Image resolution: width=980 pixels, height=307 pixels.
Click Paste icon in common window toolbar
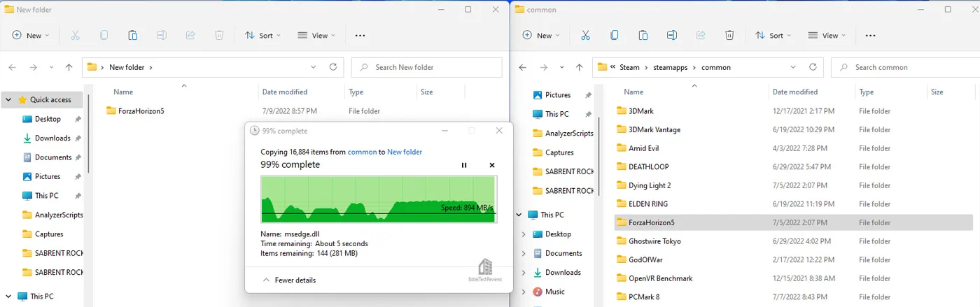pyautogui.click(x=643, y=35)
